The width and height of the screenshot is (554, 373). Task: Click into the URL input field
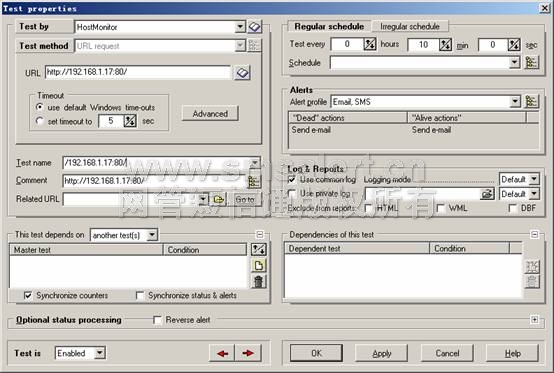coord(138,72)
